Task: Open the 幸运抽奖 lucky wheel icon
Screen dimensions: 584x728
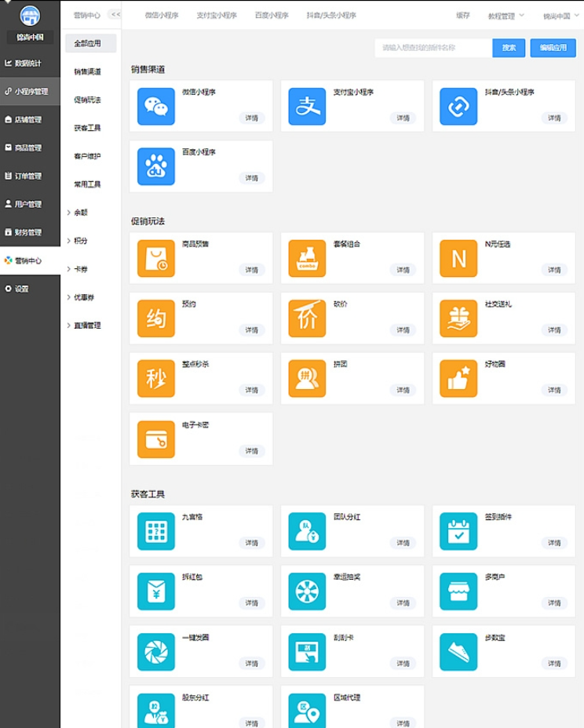Action: 307,591
